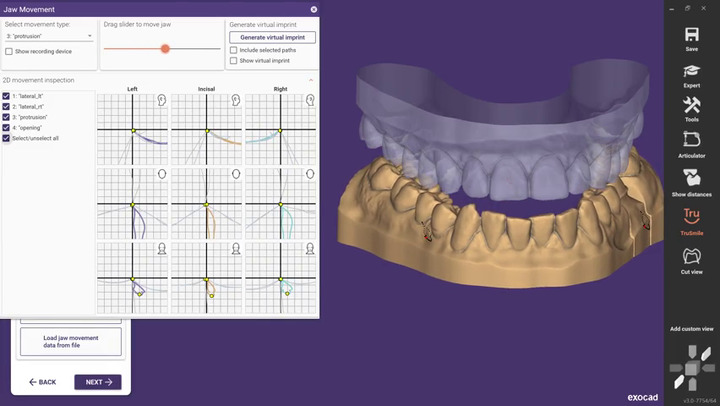The image size is (720, 406).
Task: Click the NEXT button
Action: point(97,382)
